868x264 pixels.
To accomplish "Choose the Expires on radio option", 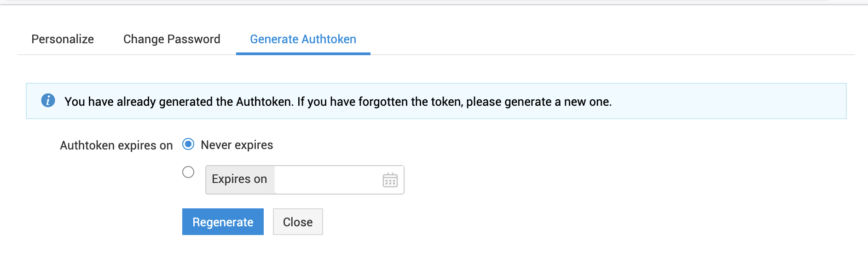I will [x=188, y=172].
